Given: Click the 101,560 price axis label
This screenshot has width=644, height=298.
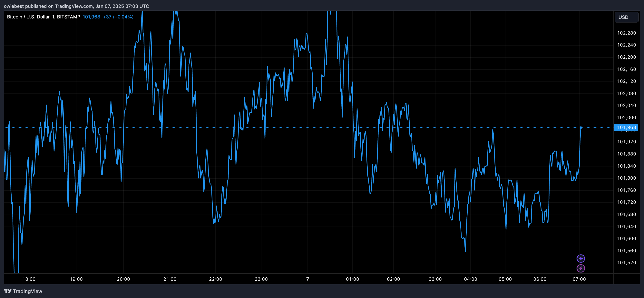Looking at the screenshot, I should pyautogui.click(x=627, y=251).
